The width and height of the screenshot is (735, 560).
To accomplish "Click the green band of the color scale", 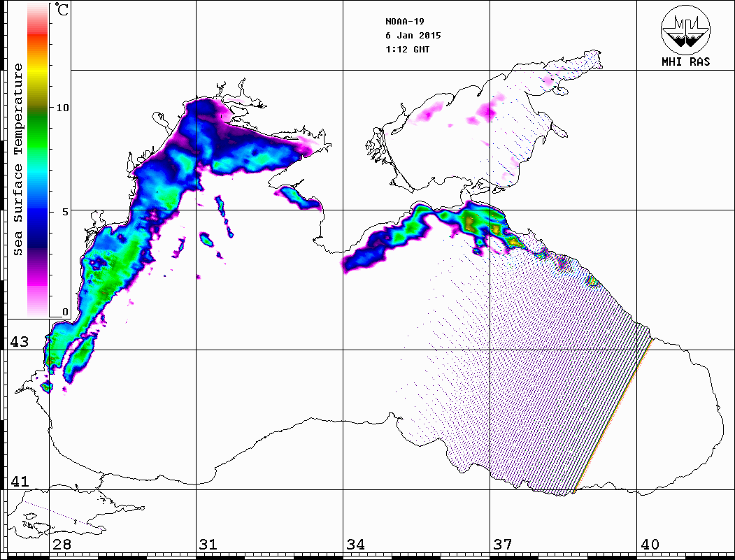I will click(x=38, y=129).
